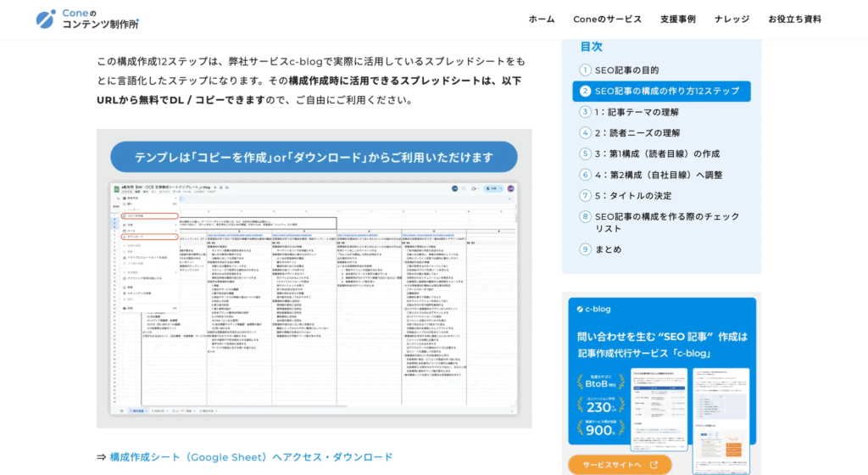Open お役立ち資料 in the header
The height and width of the screenshot is (475, 868).
point(794,20)
